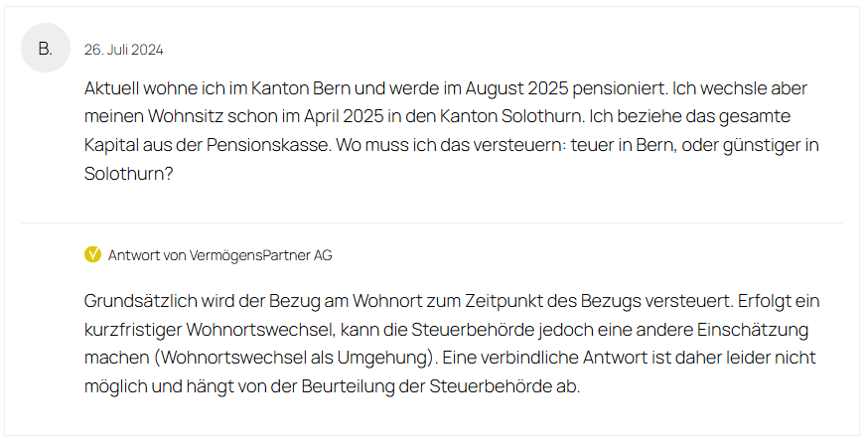
Task: Click "Antwort von VermögensPartner AG" label
Action: coord(219,255)
